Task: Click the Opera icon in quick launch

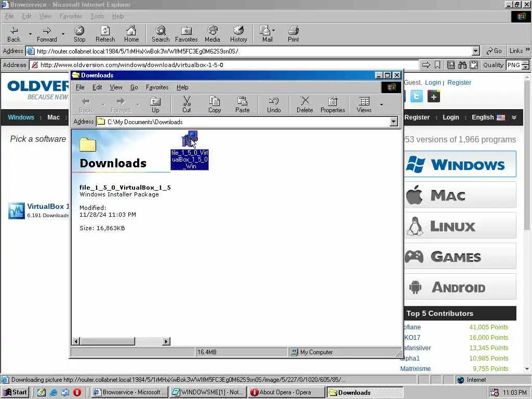Action: point(77,392)
